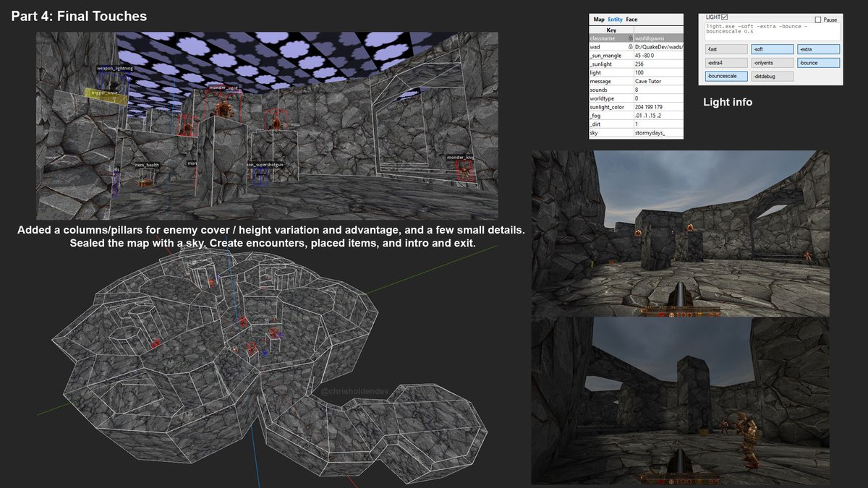Select the monster_knight entity at right

(x=464, y=170)
